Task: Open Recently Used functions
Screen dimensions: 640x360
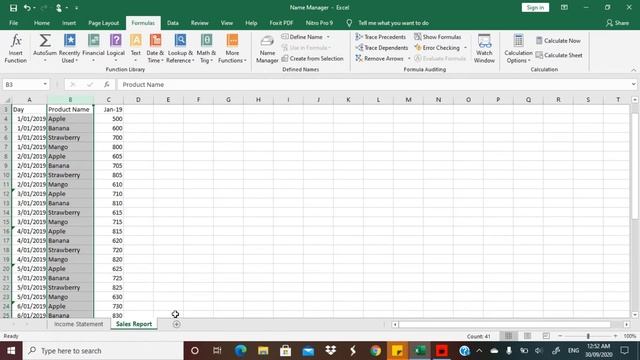Action: click(x=69, y=48)
